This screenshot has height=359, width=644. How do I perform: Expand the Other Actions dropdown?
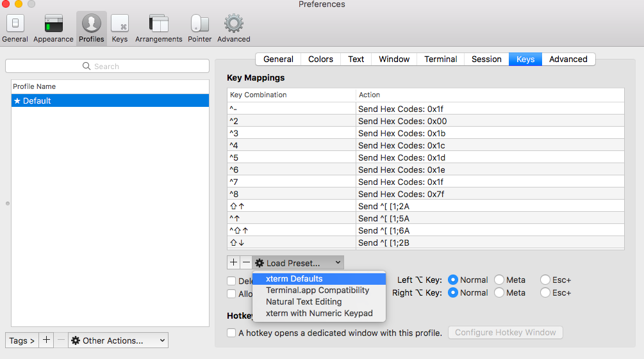point(119,340)
